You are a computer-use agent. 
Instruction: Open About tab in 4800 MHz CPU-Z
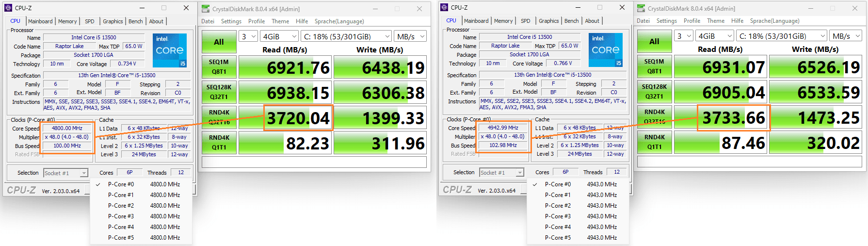click(x=156, y=21)
